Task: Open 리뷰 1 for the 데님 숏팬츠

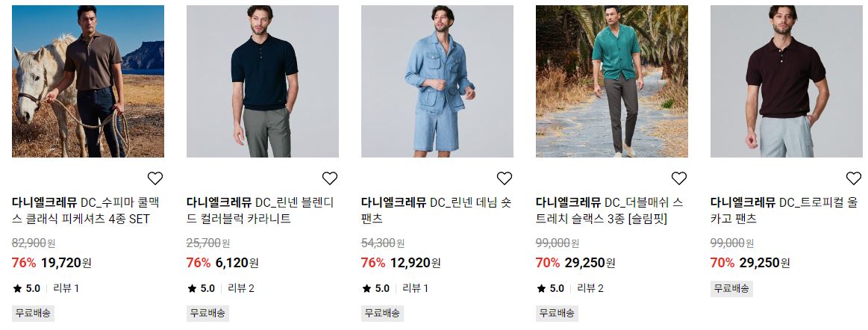Action: tap(415, 288)
